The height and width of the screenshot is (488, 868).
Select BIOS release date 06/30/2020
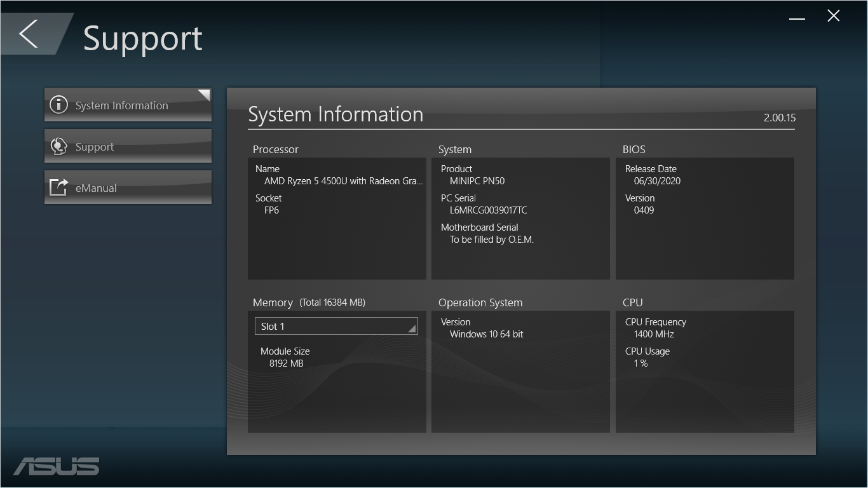657,181
